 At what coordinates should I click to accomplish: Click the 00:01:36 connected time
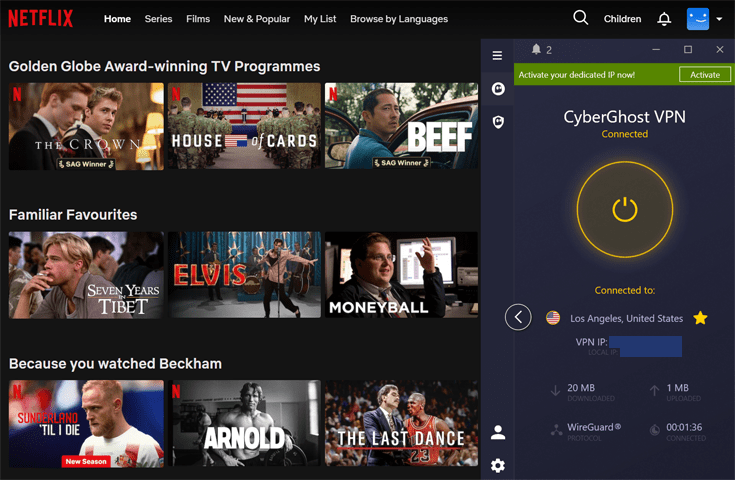point(684,427)
